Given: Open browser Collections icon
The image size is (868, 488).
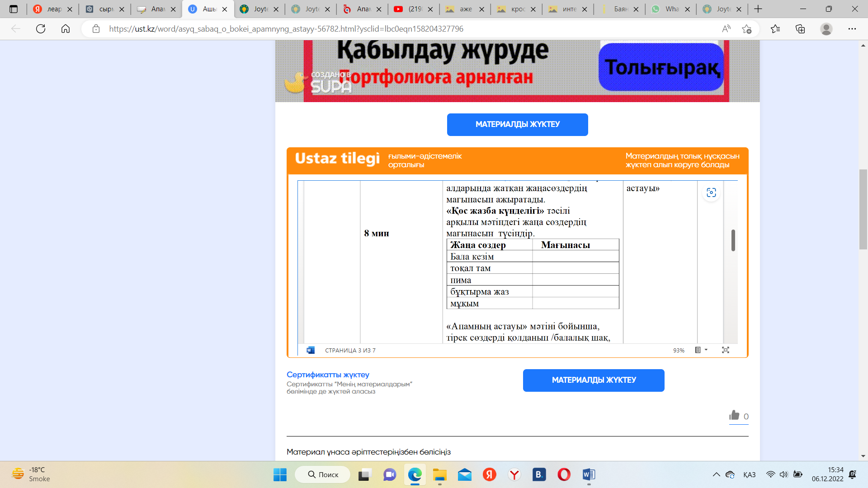Looking at the screenshot, I should coord(800,29).
